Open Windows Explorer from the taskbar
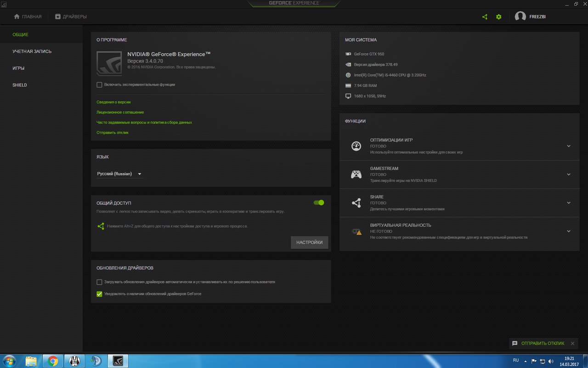 (x=31, y=361)
